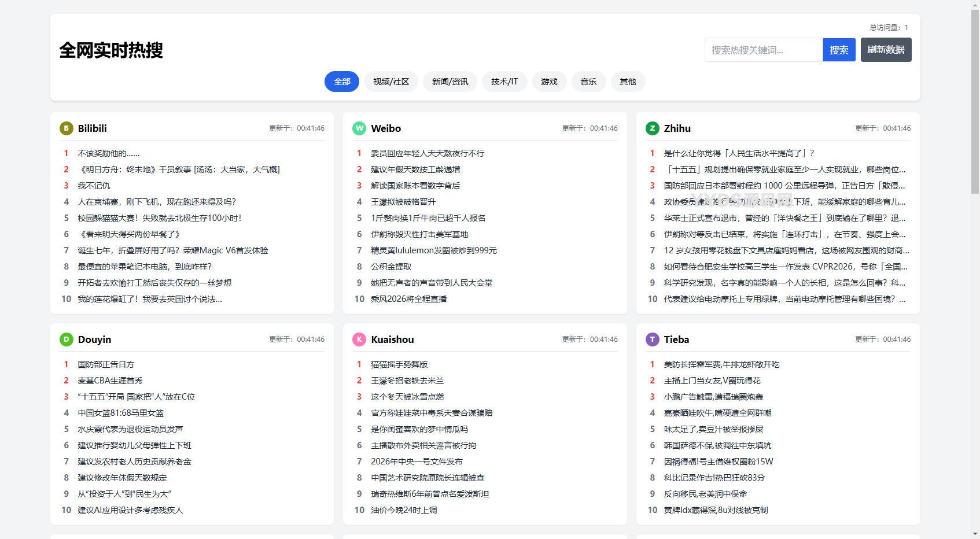Open Tieba topic 美防长挥霍军费 entry
Screen dimensions: 980x539
[x=721, y=364]
